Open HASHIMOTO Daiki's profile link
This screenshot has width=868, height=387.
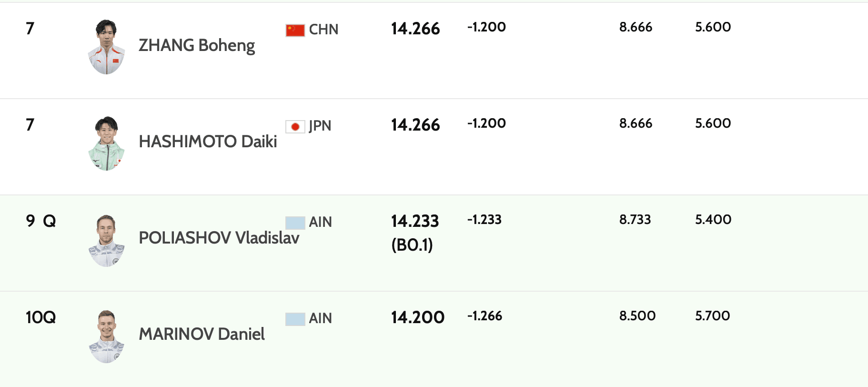click(208, 142)
